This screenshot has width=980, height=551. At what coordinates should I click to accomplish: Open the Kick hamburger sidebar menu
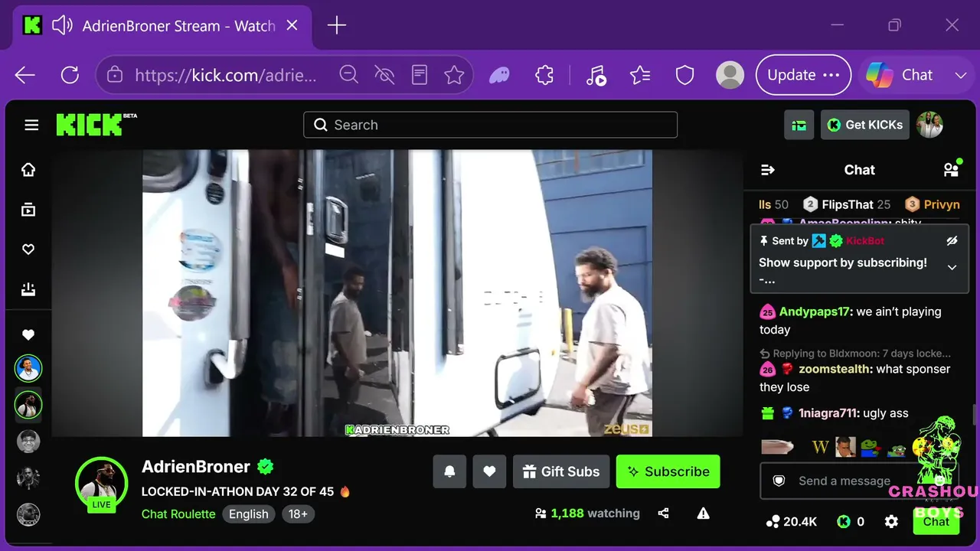click(x=31, y=125)
